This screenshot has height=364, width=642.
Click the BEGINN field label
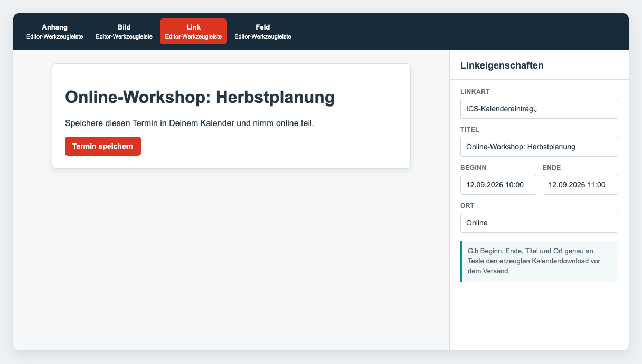[473, 168]
